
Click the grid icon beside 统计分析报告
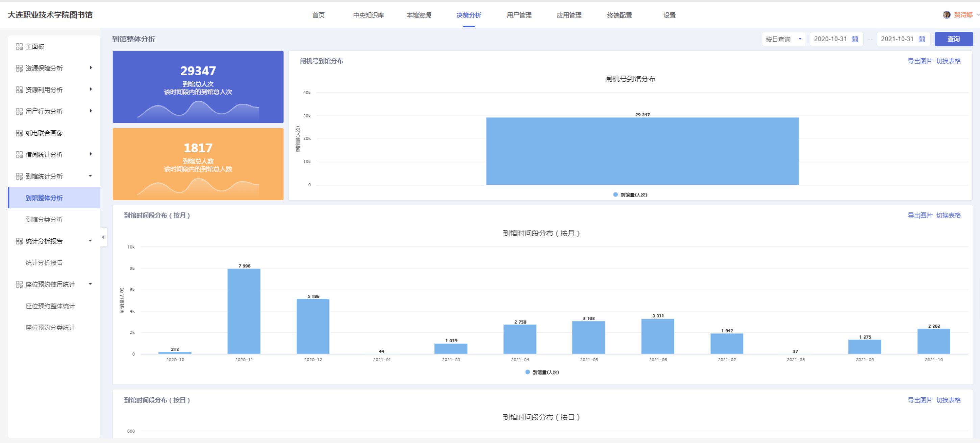(x=19, y=241)
